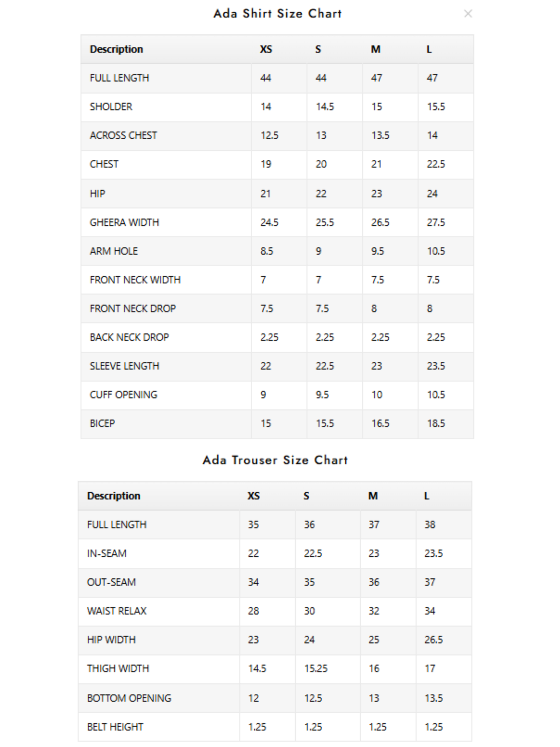Select the CUFF OPENING row label
This screenshot has height=747, width=560.
click(124, 395)
